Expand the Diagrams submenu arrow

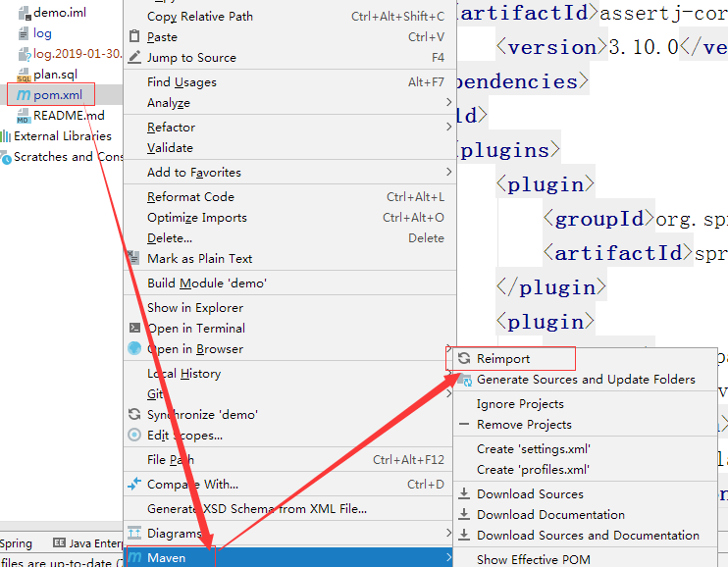pyautogui.click(x=448, y=532)
